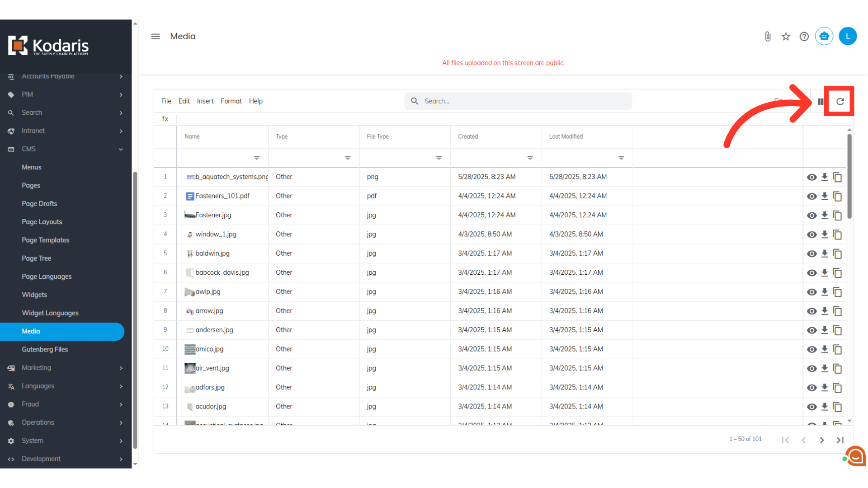
Task: Preview window_1.jpg with the eye icon
Action: 811,235
